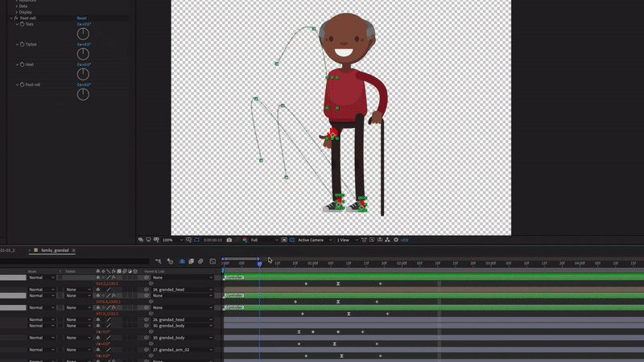Open the family_grandad tab panel menu icon
The image size is (644, 362).
coord(73,250)
